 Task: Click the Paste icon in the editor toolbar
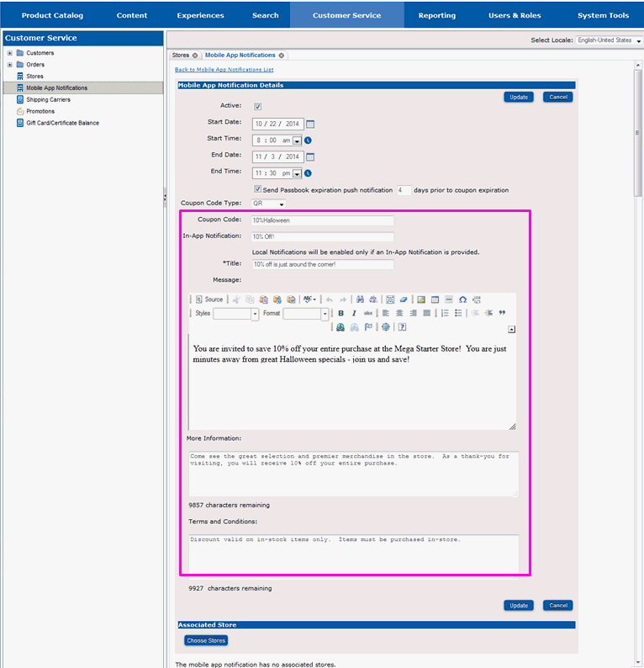coord(263,300)
